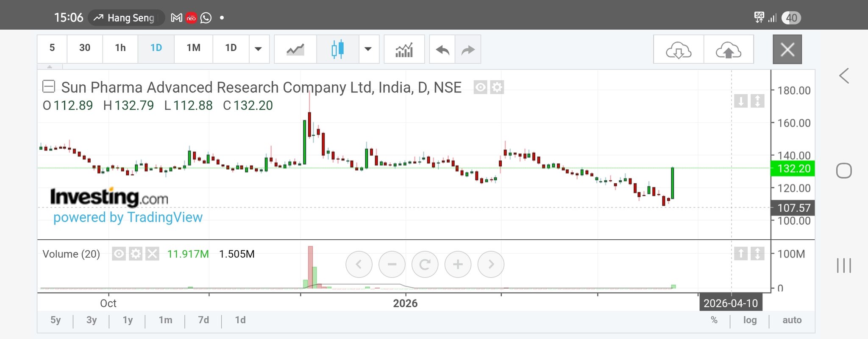Image resolution: width=868 pixels, height=339 pixels.
Task: Remove the Volume (20) indicator
Action: coord(152,254)
